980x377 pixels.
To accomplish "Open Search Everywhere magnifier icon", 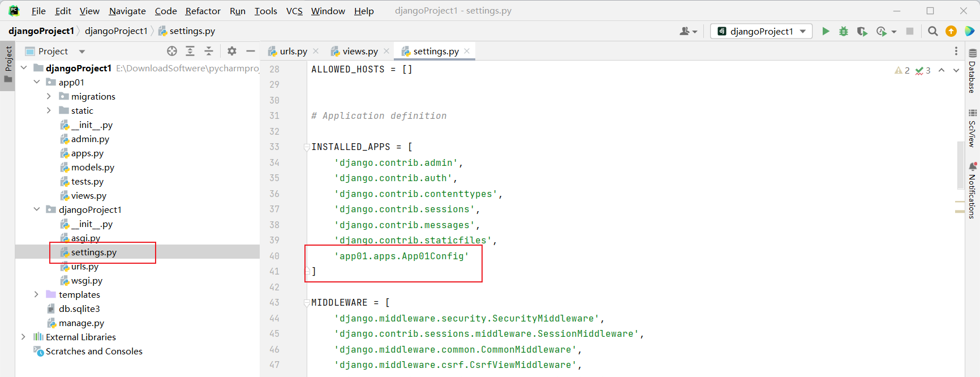I will (x=933, y=31).
